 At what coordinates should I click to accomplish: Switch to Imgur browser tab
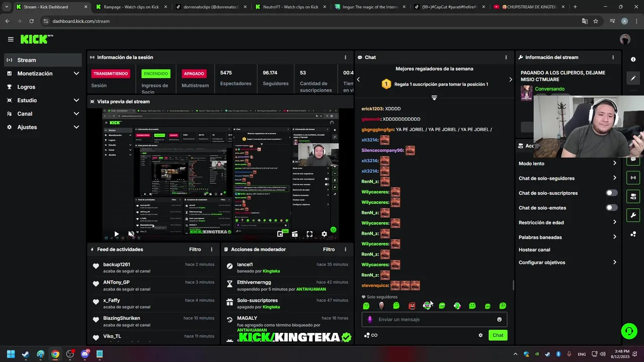(370, 7)
